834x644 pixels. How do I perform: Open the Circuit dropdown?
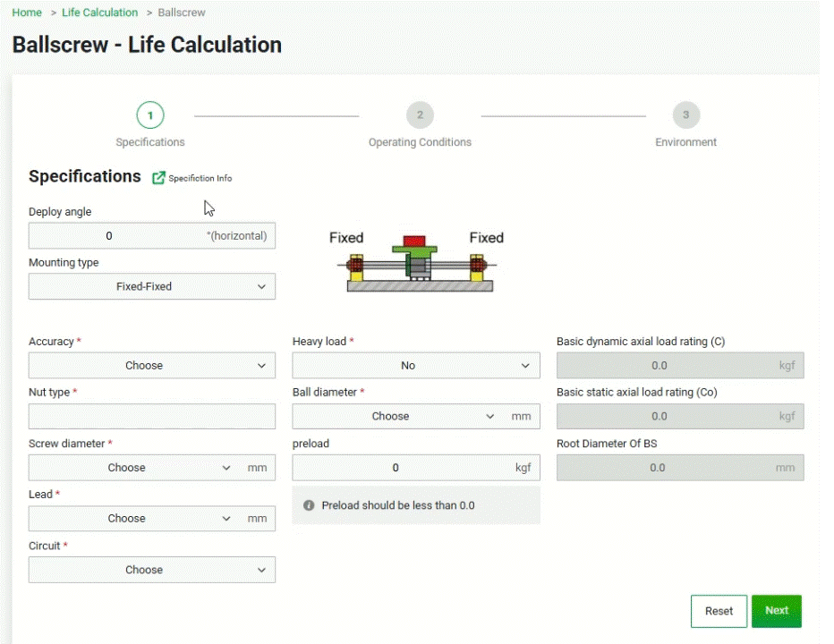pos(151,570)
